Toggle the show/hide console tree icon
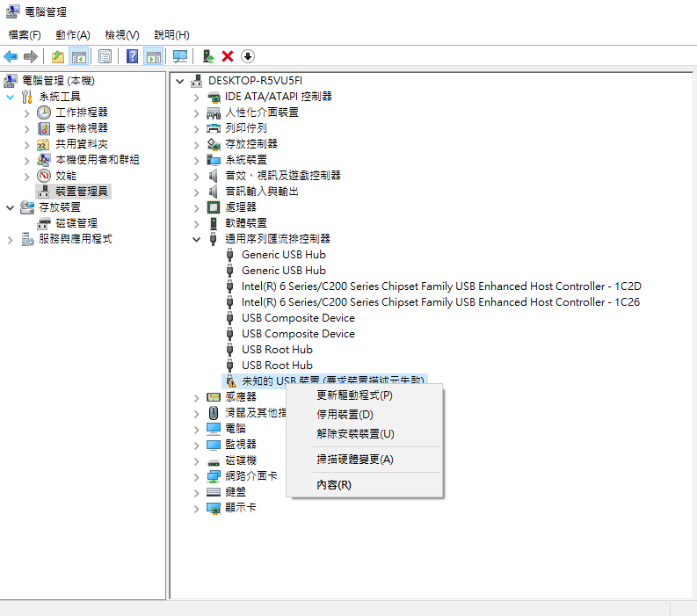 [x=79, y=56]
